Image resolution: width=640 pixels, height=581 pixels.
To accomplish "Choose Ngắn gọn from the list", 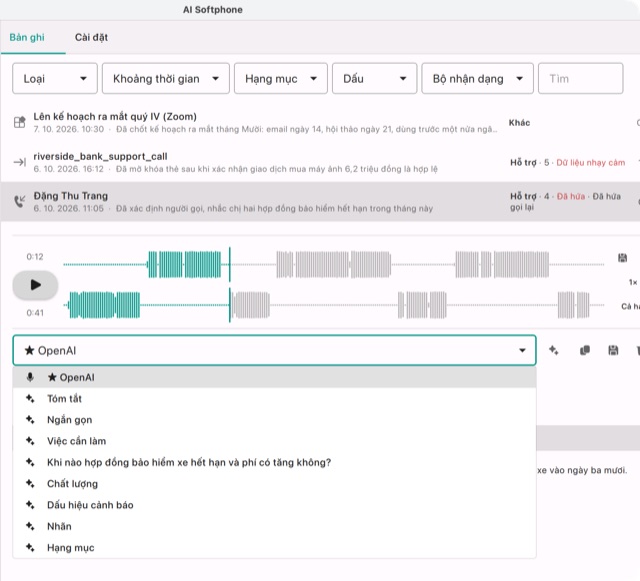I will (274, 420).
